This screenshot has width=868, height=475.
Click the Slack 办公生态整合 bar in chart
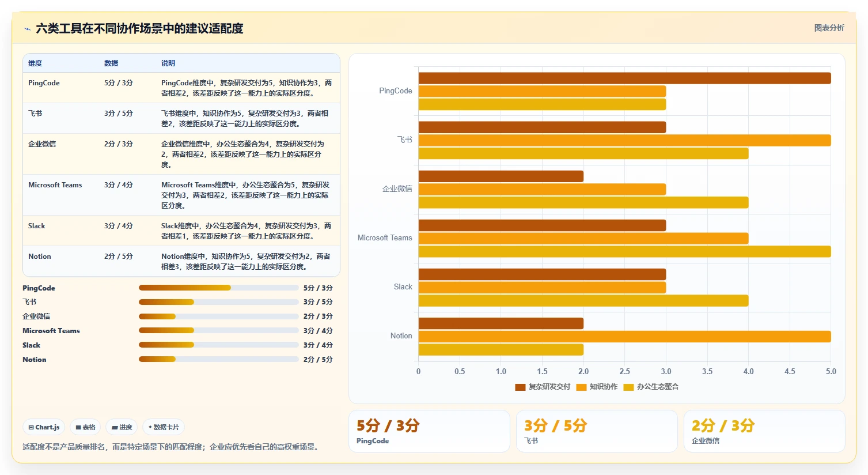tap(583, 300)
